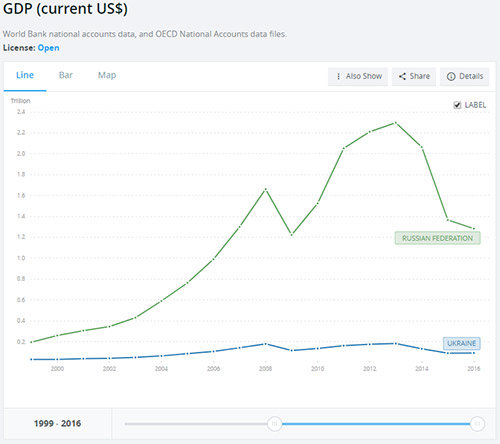Toggle the LABEL checkbox
The width and height of the screenshot is (500, 444).
pos(457,105)
